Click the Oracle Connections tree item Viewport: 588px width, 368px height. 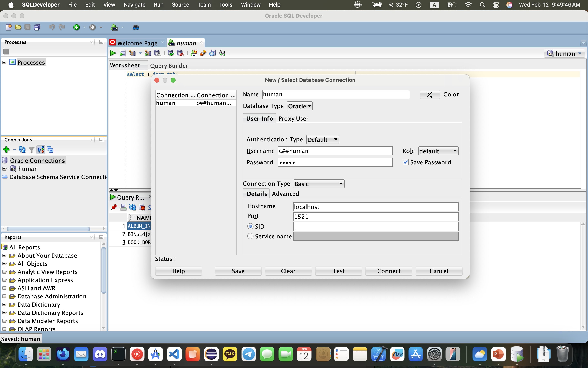[x=37, y=161]
